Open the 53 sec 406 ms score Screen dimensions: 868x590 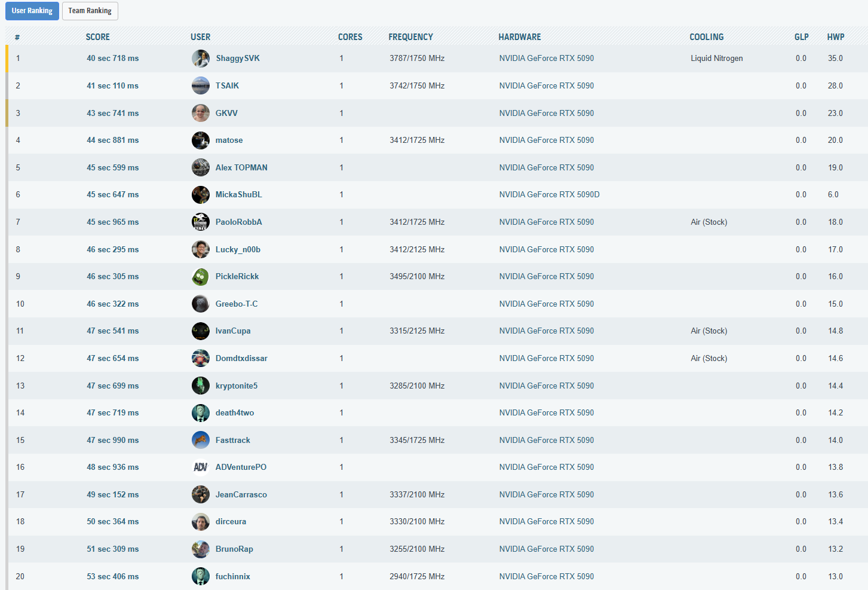pyautogui.click(x=112, y=577)
